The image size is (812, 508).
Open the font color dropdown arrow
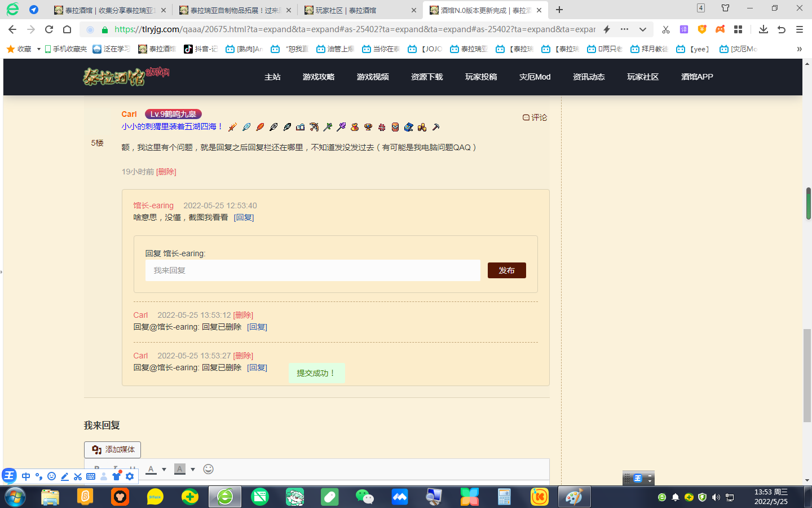pyautogui.click(x=164, y=468)
